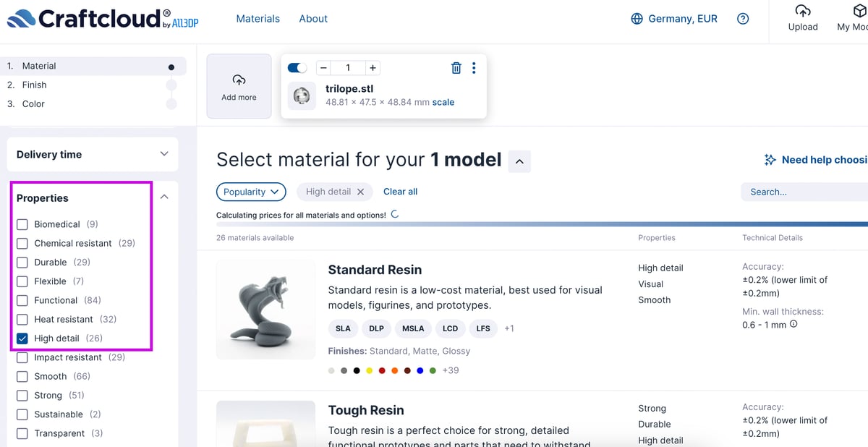Select the Transparent checkbox
Image resolution: width=868 pixels, height=447 pixels.
coord(22,433)
